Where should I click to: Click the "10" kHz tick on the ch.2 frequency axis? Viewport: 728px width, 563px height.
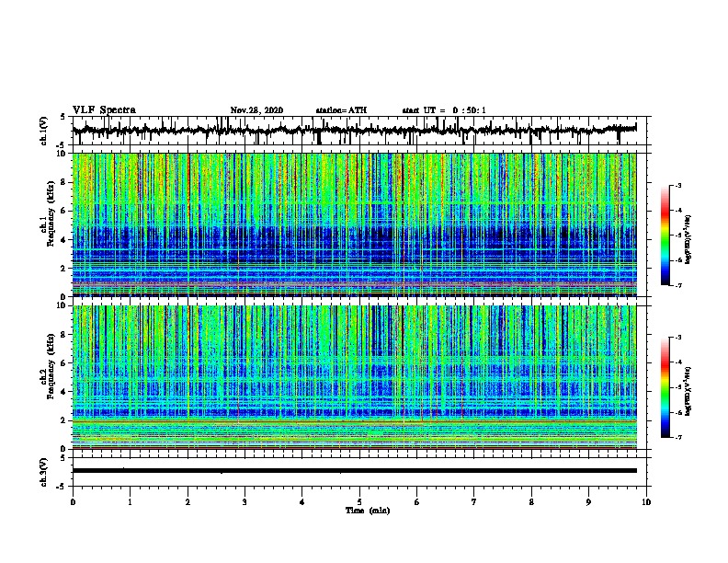pos(63,305)
